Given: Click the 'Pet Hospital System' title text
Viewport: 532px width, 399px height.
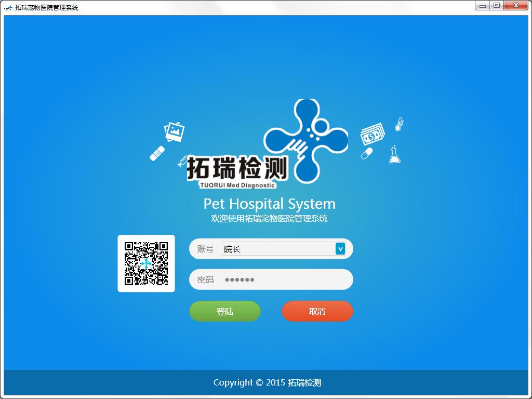Looking at the screenshot, I should (270, 204).
